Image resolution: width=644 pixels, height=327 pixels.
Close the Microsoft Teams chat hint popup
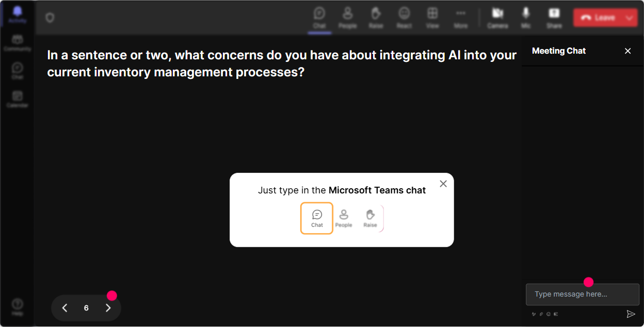(x=443, y=184)
